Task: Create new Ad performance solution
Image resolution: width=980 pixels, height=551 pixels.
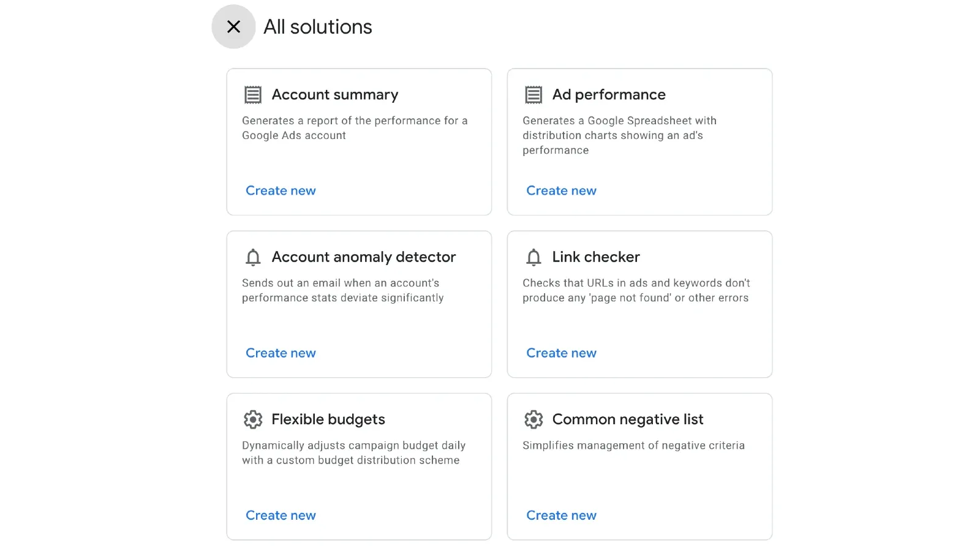Action: click(561, 190)
